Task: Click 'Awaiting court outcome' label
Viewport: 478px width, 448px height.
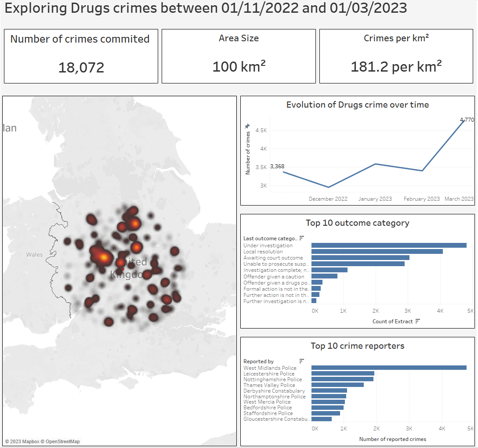Action: click(x=273, y=258)
